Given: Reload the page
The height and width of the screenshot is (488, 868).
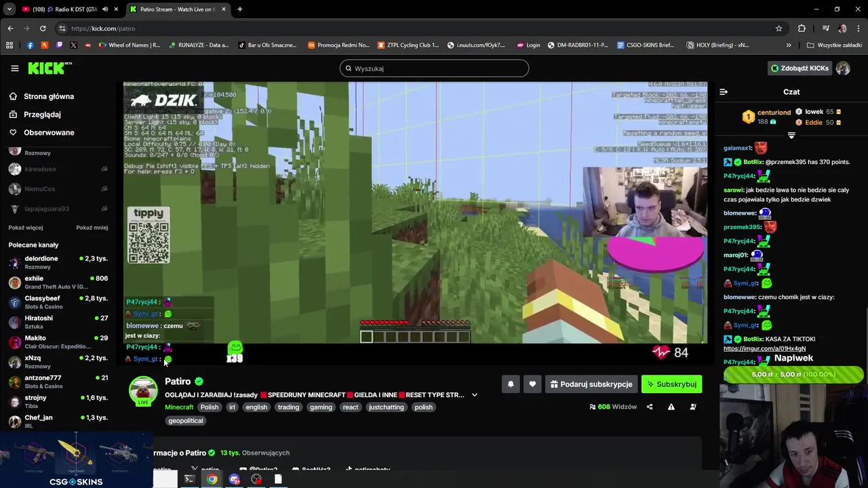Looking at the screenshot, I should (x=43, y=28).
